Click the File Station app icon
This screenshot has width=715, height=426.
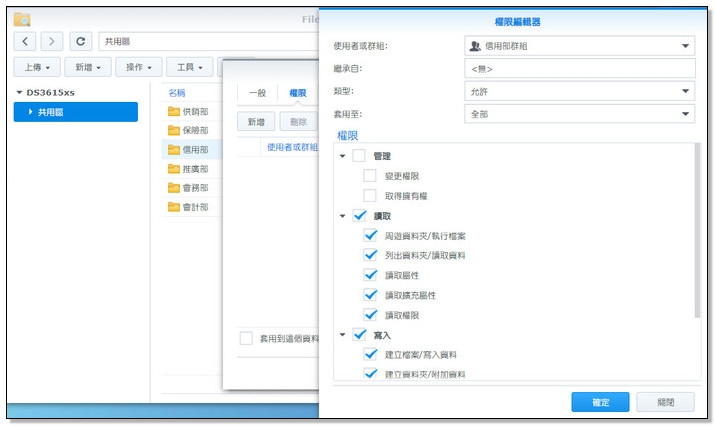pos(22,19)
